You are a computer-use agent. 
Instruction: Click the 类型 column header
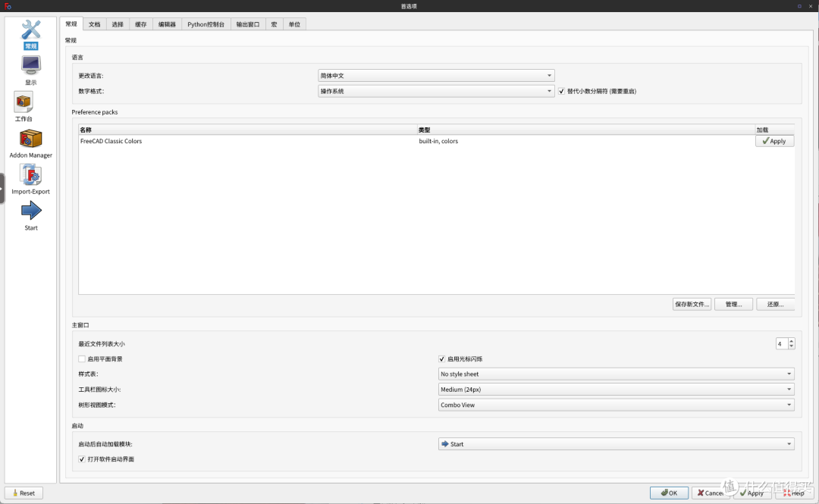coord(586,130)
